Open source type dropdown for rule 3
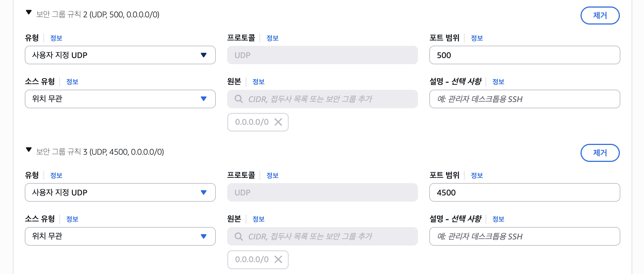644x274 pixels. [x=120, y=237]
